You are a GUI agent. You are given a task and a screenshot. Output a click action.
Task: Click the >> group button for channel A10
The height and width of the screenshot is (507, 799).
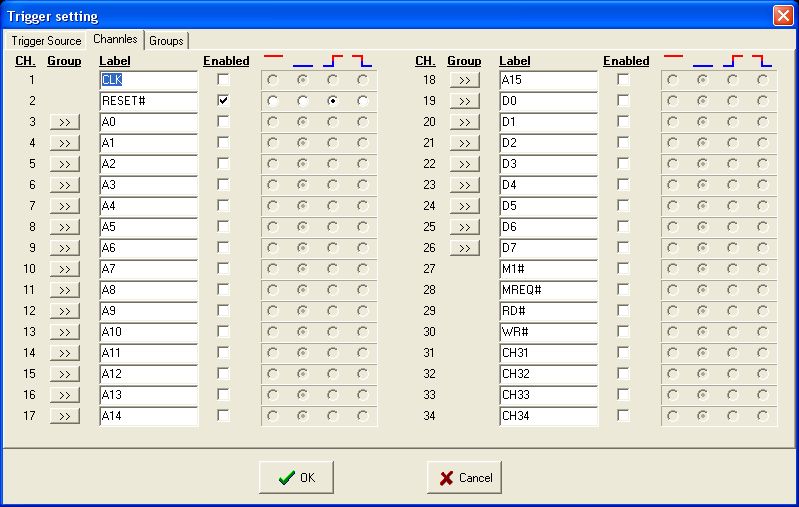pos(64,332)
